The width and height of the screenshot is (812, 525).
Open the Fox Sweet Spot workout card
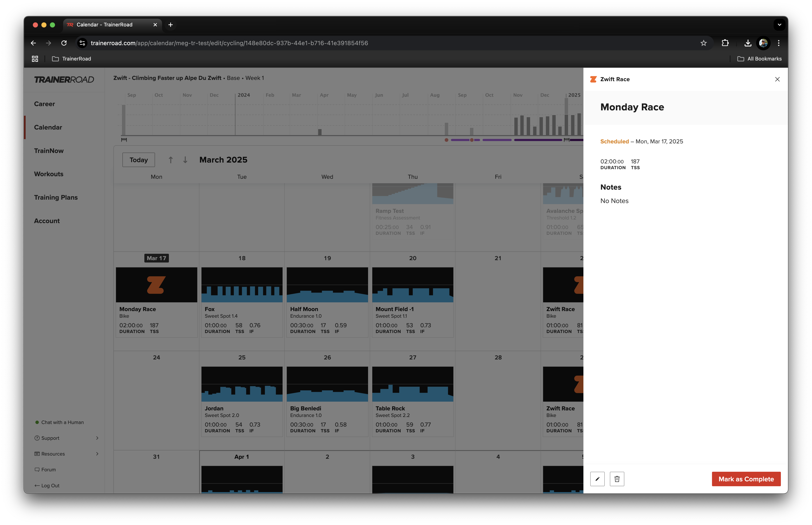(x=242, y=302)
